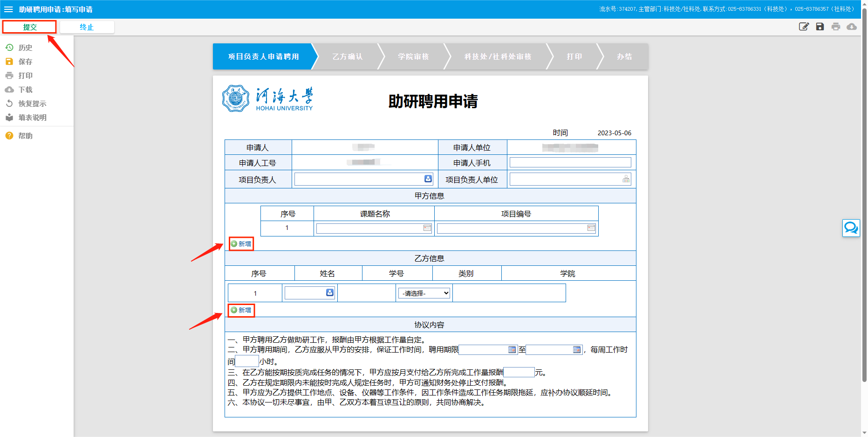Click the organization picker icon in 项目负责人单位 field

click(626, 179)
